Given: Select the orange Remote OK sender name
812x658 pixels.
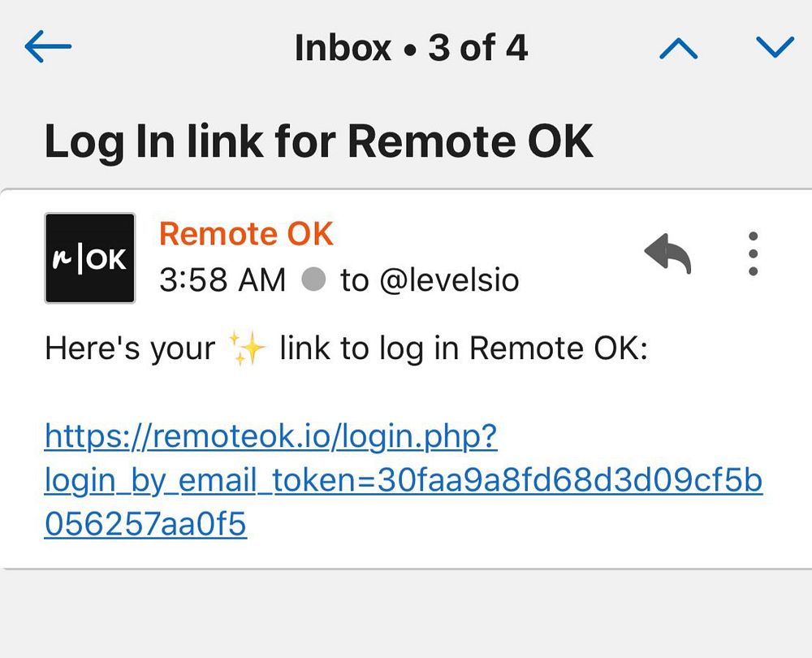Looking at the screenshot, I should [x=246, y=234].
